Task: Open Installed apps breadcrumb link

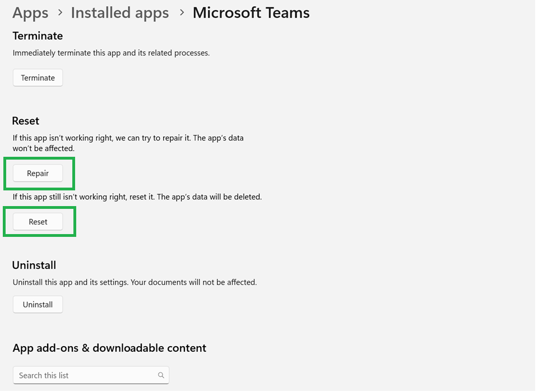Action: [x=120, y=13]
